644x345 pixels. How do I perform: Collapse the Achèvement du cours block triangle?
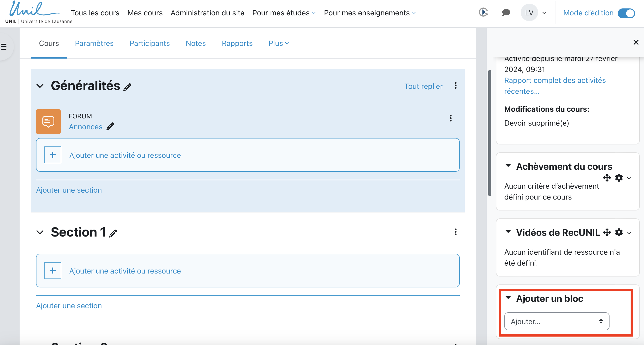[508, 165]
